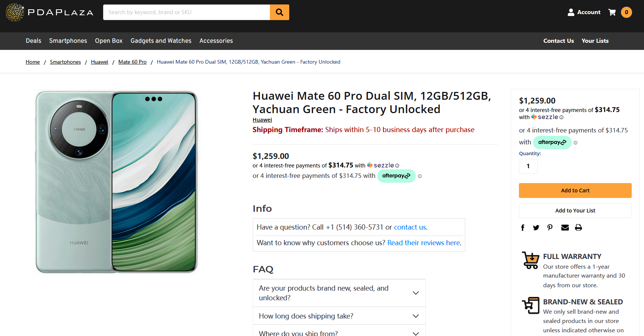
Task: Click the Huawei Mate 60 Pro product image
Action: [117, 182]
